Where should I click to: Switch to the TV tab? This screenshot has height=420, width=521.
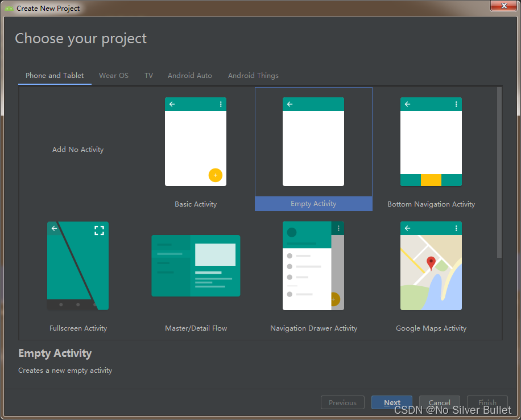[x=148, y=76]
